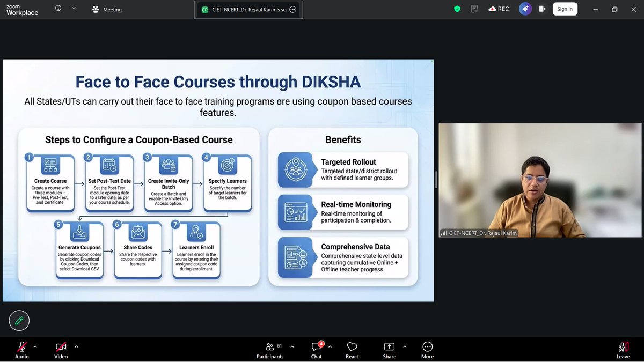The width and height of the screenshot is (644, 362).
Task: Expand the chat options caret
Action: pyautogui.click(x=330, y=346)
